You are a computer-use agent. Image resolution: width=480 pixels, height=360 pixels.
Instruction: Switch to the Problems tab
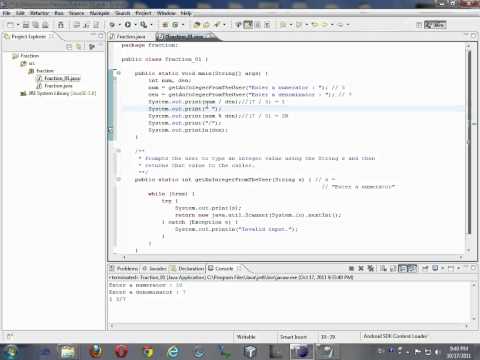(x=124, y=268)
